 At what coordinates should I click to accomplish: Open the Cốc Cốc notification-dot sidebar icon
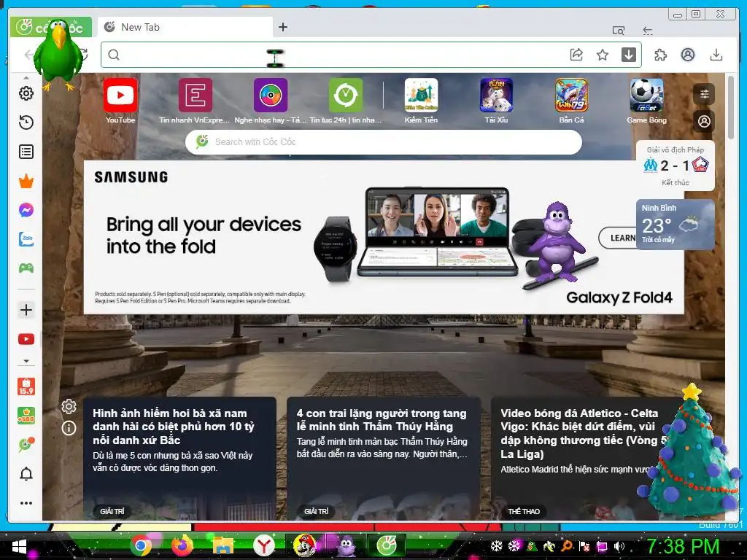(26, 445)
